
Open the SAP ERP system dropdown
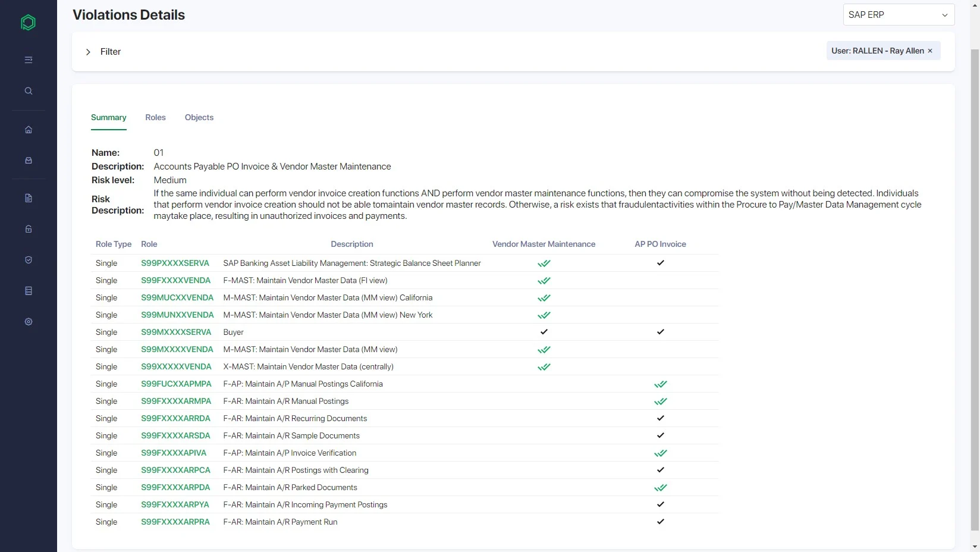[899, 15]
